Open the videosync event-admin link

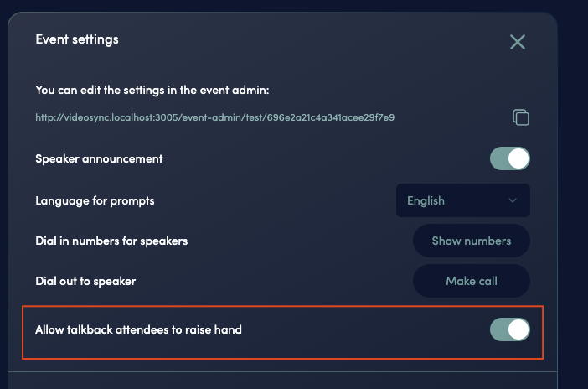tap(214, 117)
